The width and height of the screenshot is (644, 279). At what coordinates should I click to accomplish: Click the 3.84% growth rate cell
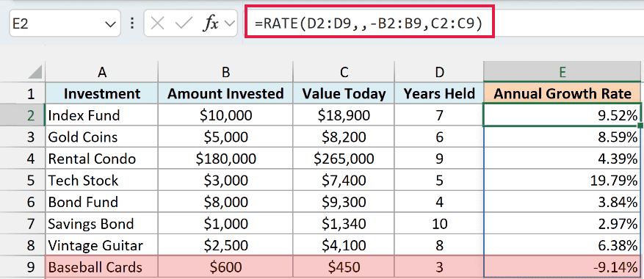point(562,202)
